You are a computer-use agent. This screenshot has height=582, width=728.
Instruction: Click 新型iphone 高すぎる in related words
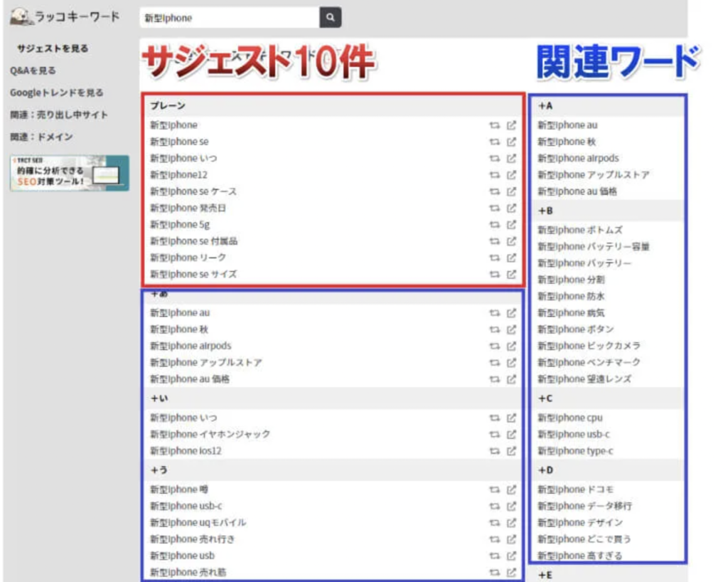tap(580, 556)
